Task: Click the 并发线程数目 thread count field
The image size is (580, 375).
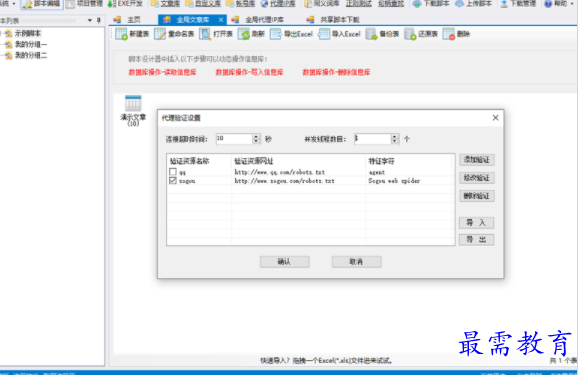Action: [x=372, y=139]
